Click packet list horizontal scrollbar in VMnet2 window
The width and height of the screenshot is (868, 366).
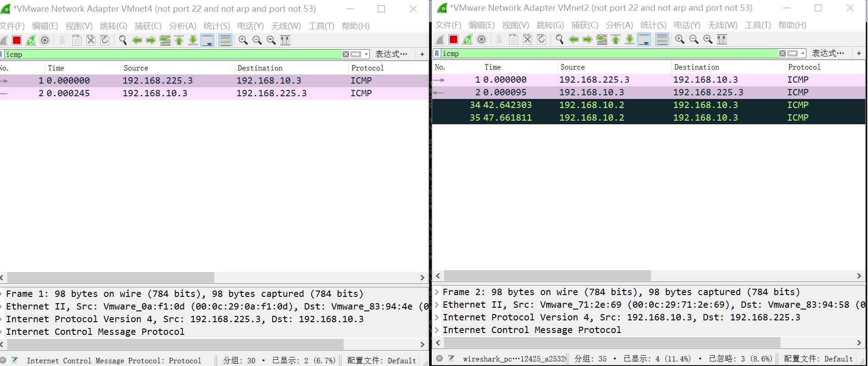point(547,276)
